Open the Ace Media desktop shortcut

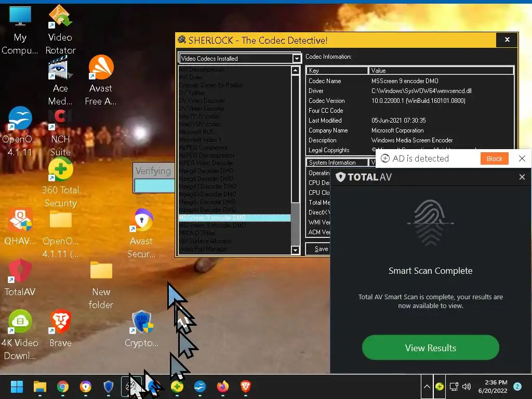tap(60, 81)
